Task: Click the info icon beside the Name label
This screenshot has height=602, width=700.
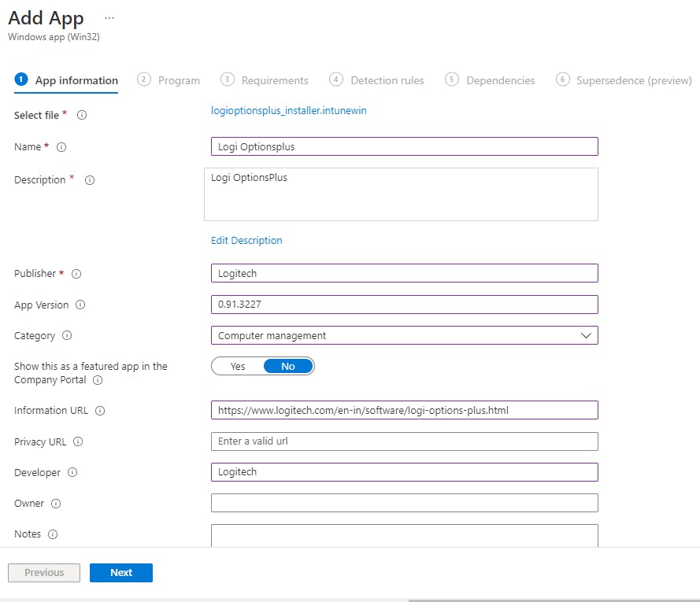Action: click(62, 147)
